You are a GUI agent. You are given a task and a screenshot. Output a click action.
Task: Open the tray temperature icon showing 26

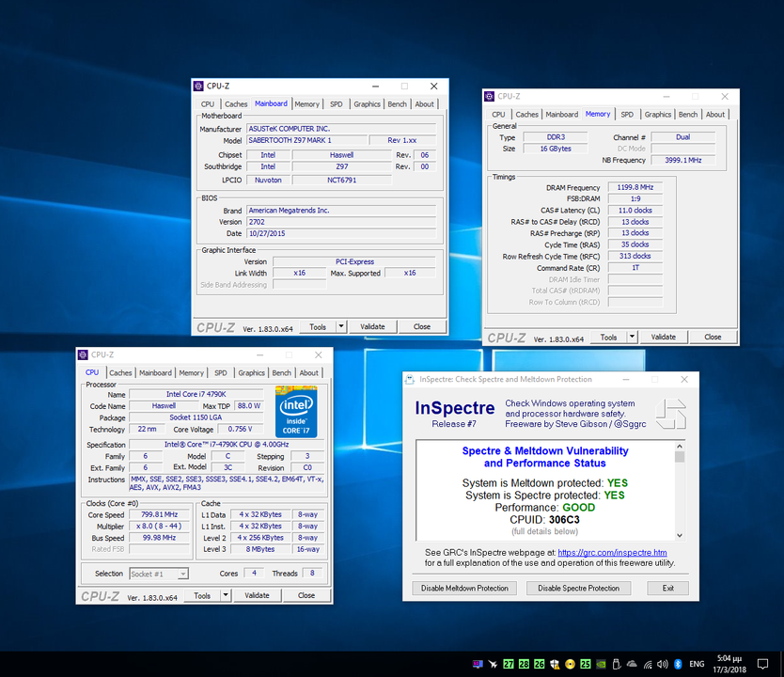(540, 664)
